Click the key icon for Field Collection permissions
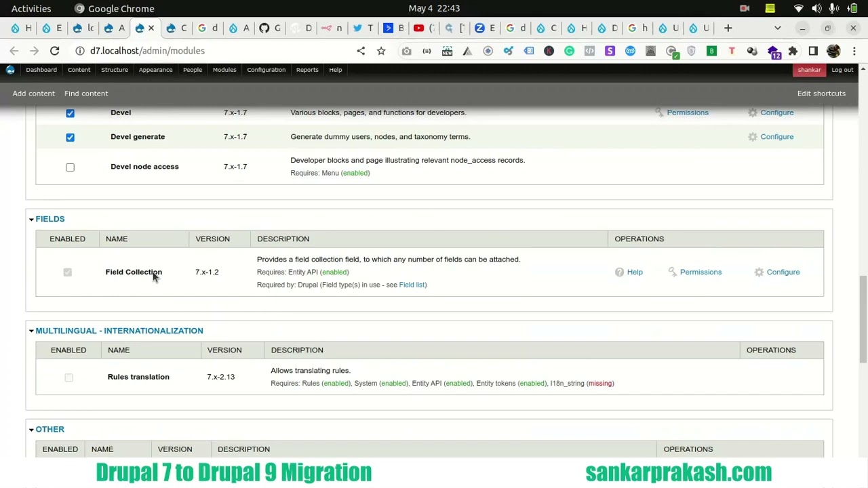The height and width of the screenshot is (488, 868). coord(672,272)
